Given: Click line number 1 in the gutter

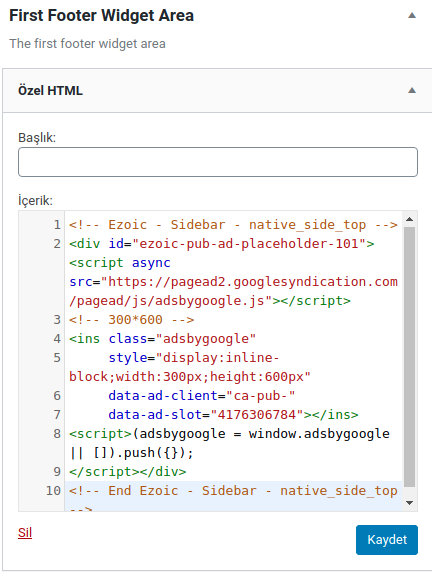Looking at the screenshot, I should [x=57, y=225].
